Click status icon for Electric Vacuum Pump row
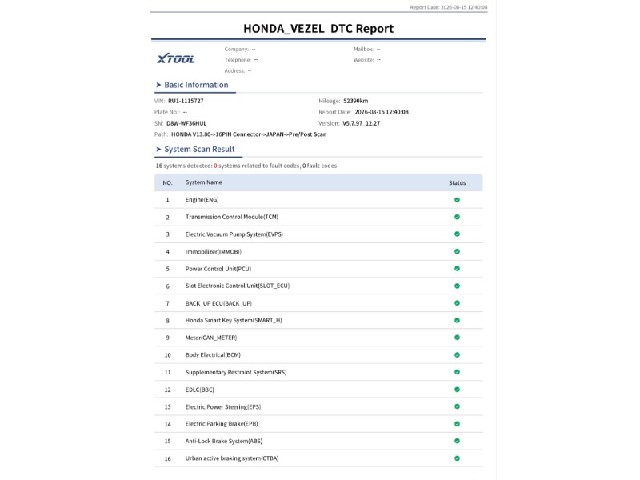The width and height of the screenshot is (640, 480). coord(457,234)
